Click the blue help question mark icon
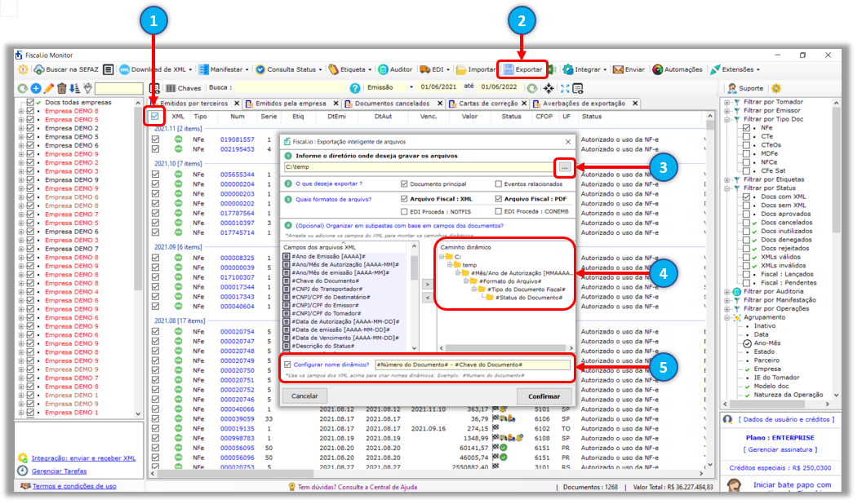This screenshot has width=862, height=504. (355, 88)
